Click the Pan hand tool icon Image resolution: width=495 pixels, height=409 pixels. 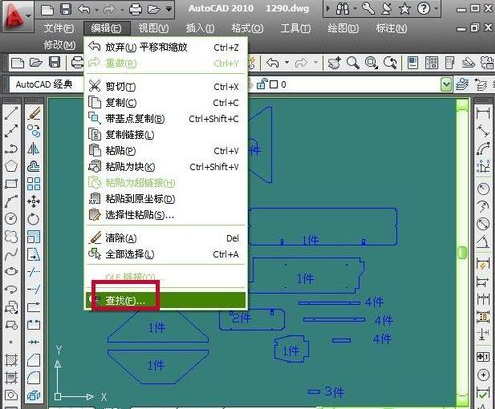pyautogui.click(x=334, y=62)
